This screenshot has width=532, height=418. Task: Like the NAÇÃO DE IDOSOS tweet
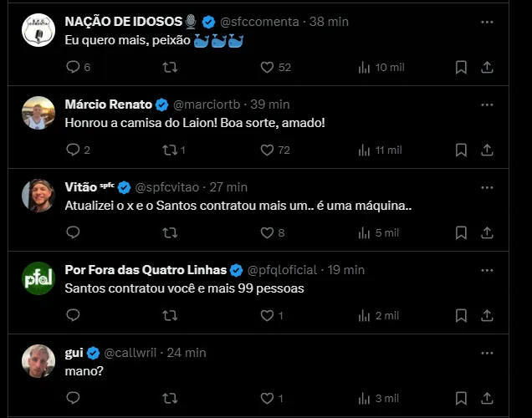click(x=268, y=67)
